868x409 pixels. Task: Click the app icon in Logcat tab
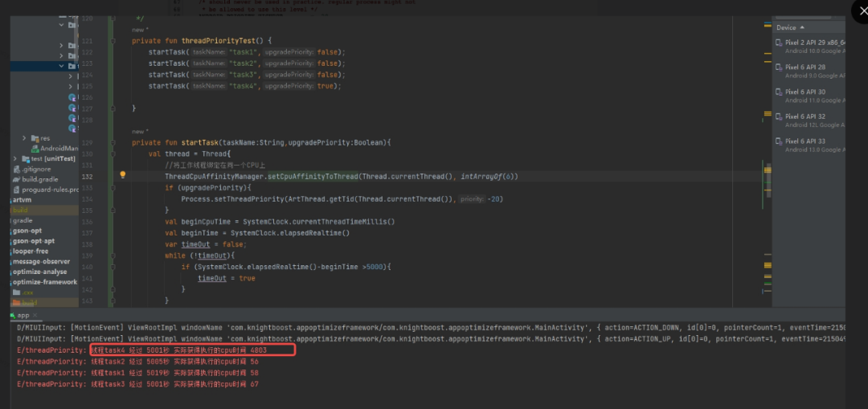tap(11, 316)
